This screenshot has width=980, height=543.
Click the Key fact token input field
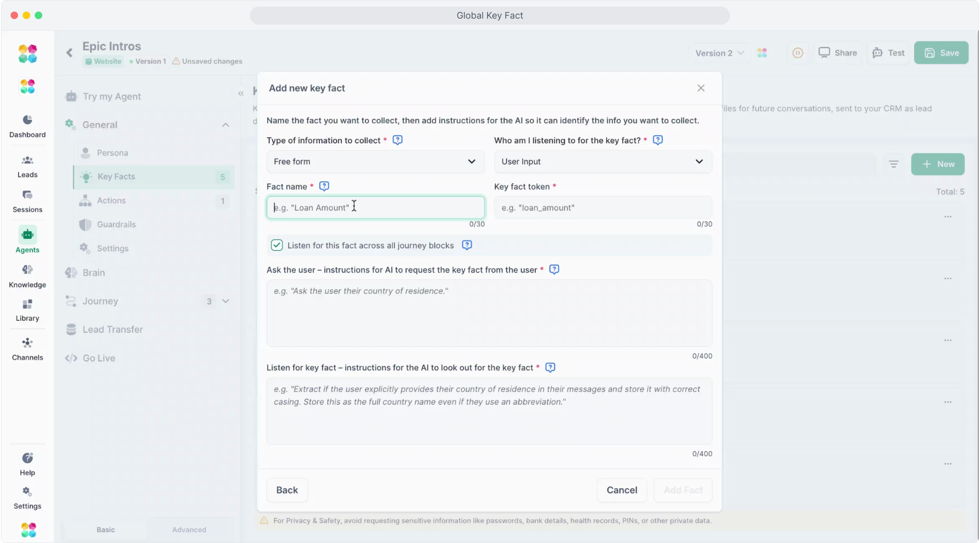coord(603,208)
